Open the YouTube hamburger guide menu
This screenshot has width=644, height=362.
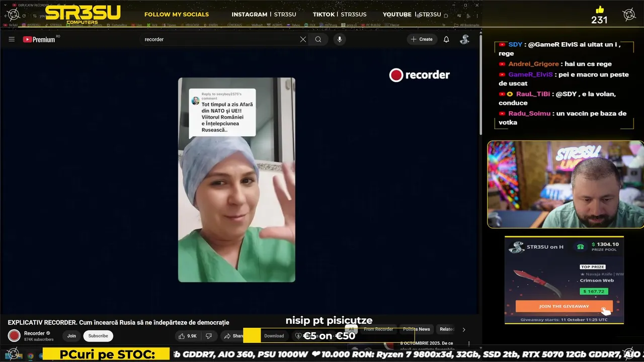pos(12,39)
